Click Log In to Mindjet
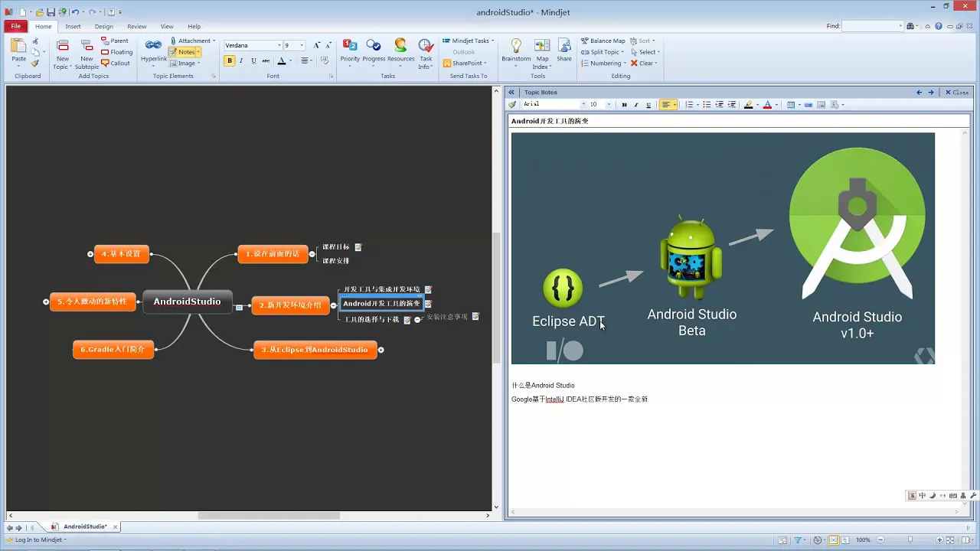The height and width of the screenshot is (551, 980). pos(35,540)
